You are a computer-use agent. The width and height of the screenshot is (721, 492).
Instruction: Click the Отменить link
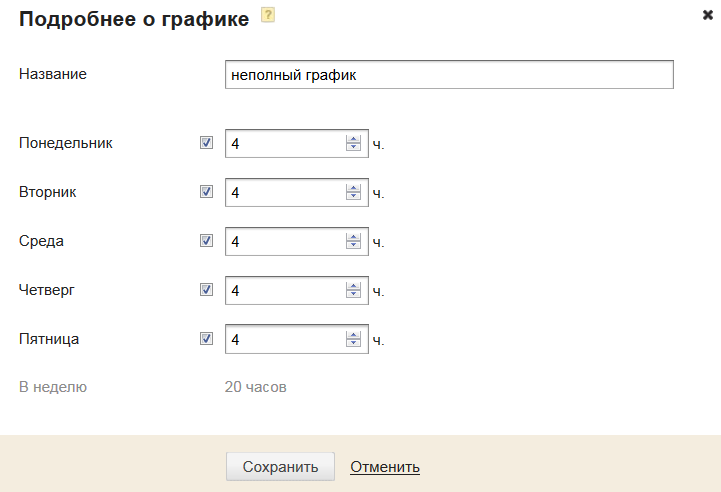[x=384, y=467]
